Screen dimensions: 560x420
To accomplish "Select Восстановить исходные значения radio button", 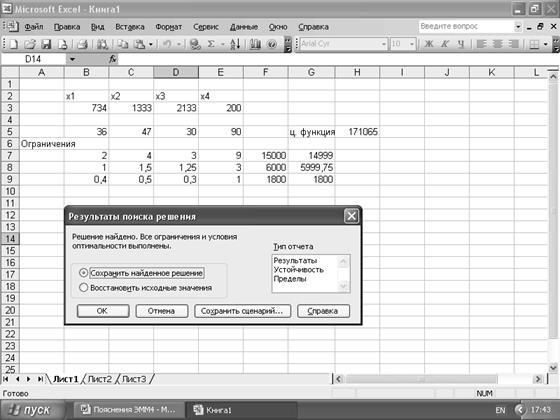I will (x=83, y=288).
